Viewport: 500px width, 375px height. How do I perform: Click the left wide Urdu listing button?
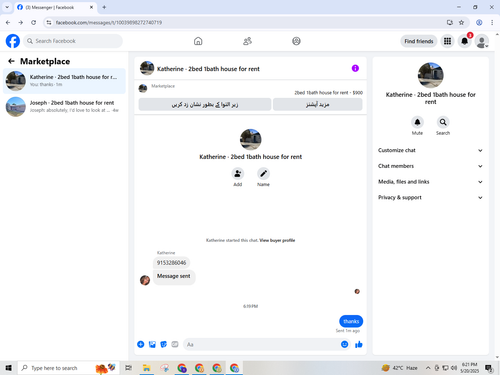[x=205, y=104]
